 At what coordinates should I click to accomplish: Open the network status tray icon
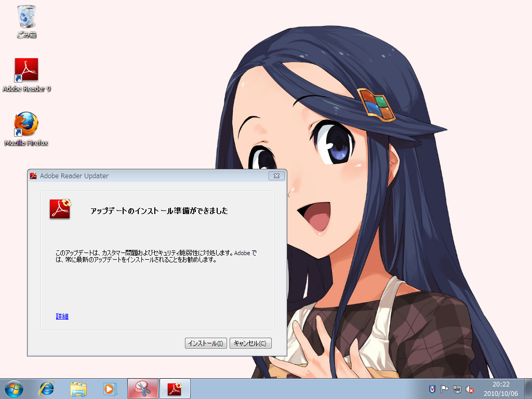coord(457,389)
